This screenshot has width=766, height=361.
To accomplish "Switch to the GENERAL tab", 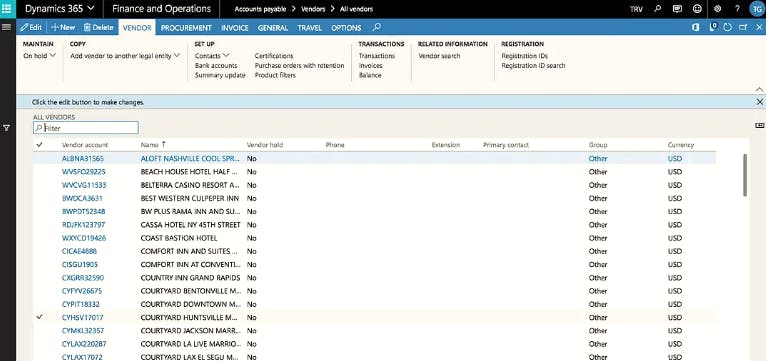I will pyautogui.click(x=273, y=28).
